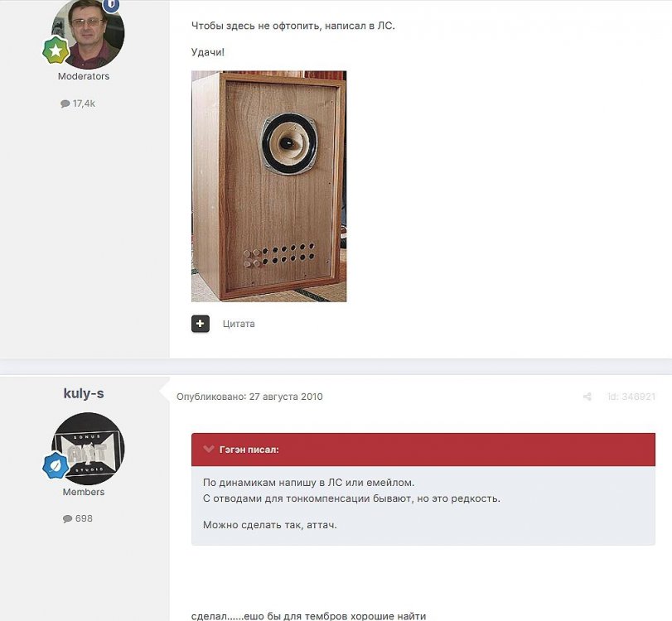Open the moderator's profile photo
Viewport: 672px width, 621px height.
(x=88, y=32)
